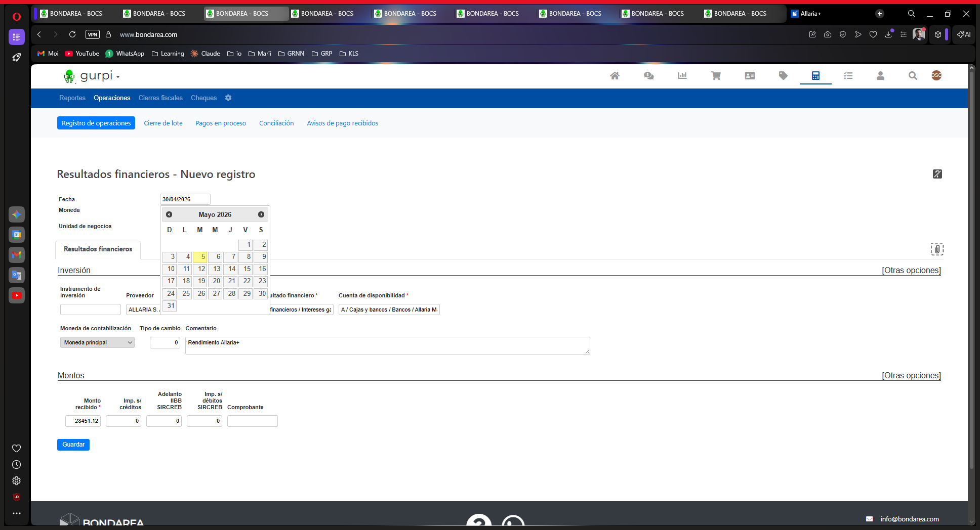
Task: Click the search magnifier in gurpi header
Action: click(913, 76)
